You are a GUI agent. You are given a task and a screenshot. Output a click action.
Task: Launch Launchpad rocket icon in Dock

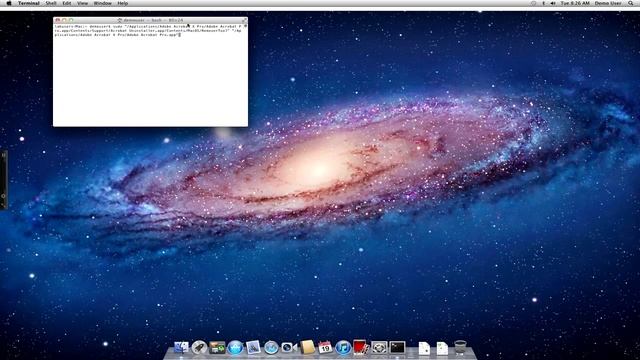click(x=199, y=347)
